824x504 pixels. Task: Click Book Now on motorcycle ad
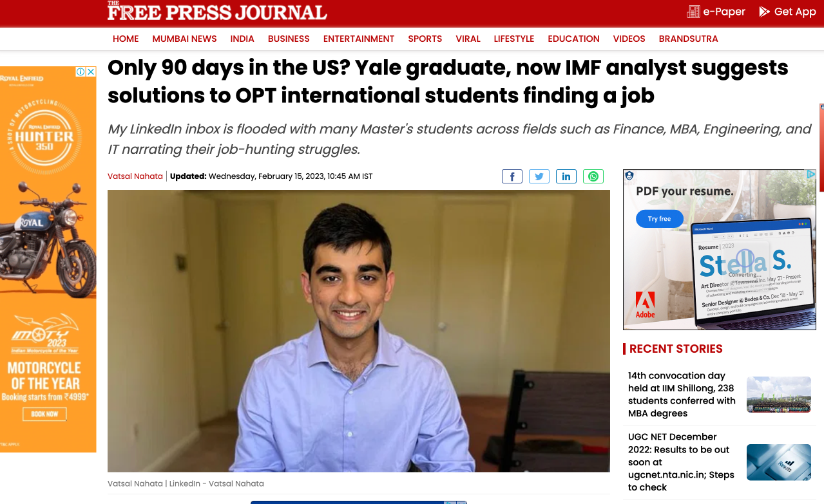click(x=44, y=414)
